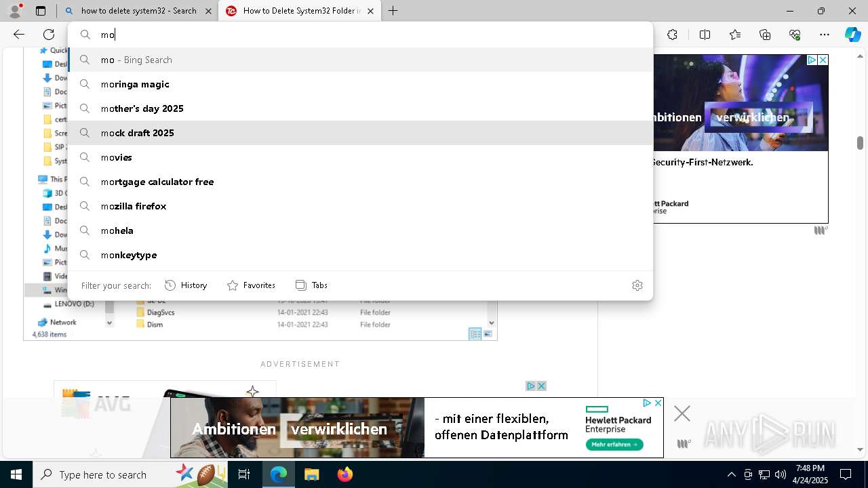Filter search by History

pos(186,285)
